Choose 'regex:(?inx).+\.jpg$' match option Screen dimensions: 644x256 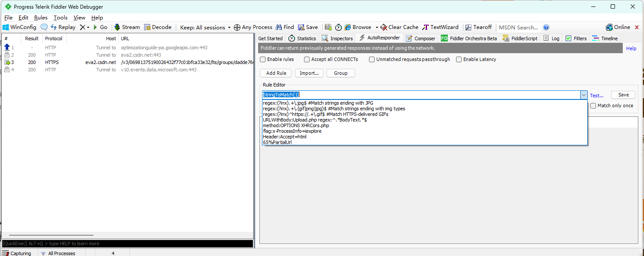[x=424, y=103]
